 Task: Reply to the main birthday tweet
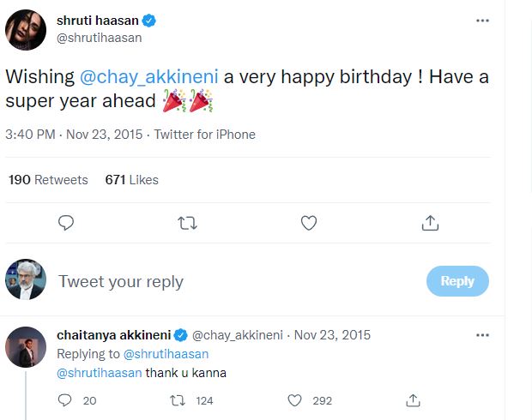65,223
